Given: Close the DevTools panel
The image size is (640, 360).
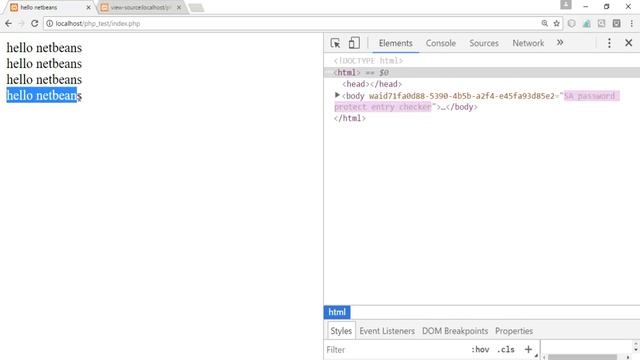Looking at the screenshot, I should click(629, 43).
